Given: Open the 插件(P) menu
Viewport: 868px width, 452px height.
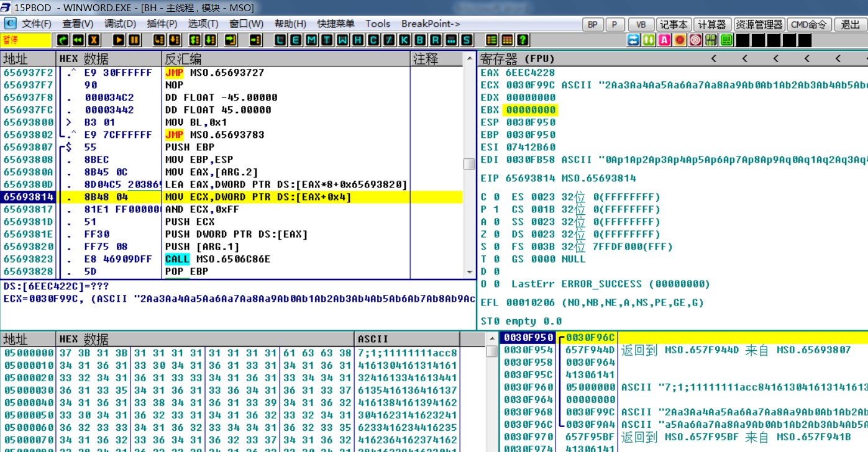Looking at the screenshot, I should click(162, 24).
